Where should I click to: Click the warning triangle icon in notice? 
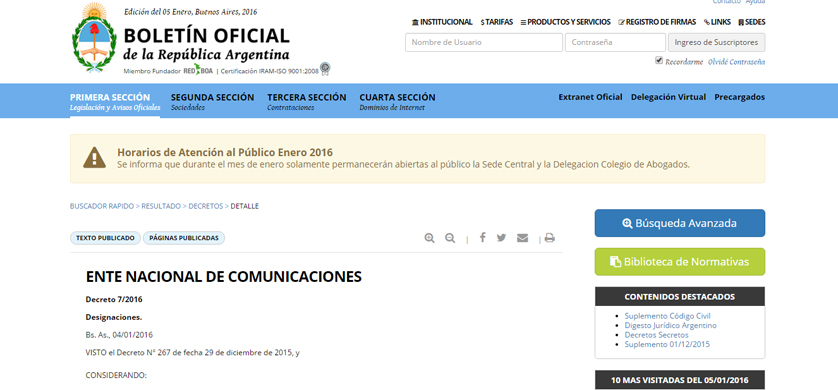click(x=95, y=158)
